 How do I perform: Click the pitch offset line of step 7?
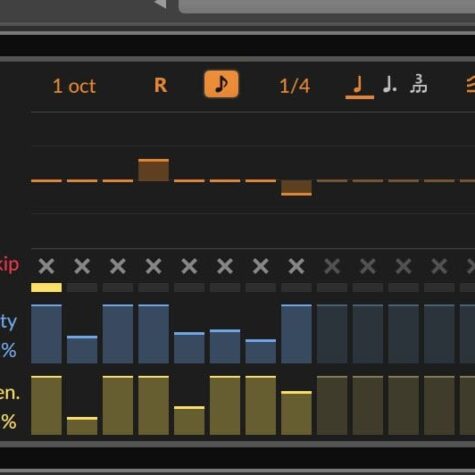pyautogui.click(x=261, y=181)
